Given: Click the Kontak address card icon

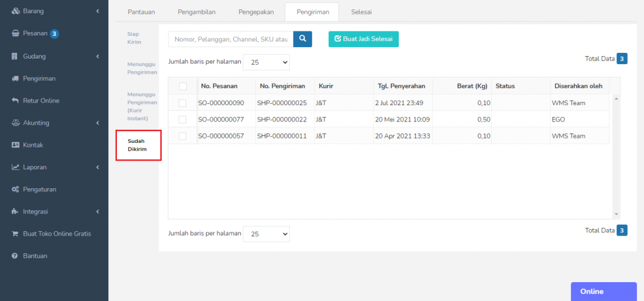Looking at the screenshot, I should click(x=16, y=145).
